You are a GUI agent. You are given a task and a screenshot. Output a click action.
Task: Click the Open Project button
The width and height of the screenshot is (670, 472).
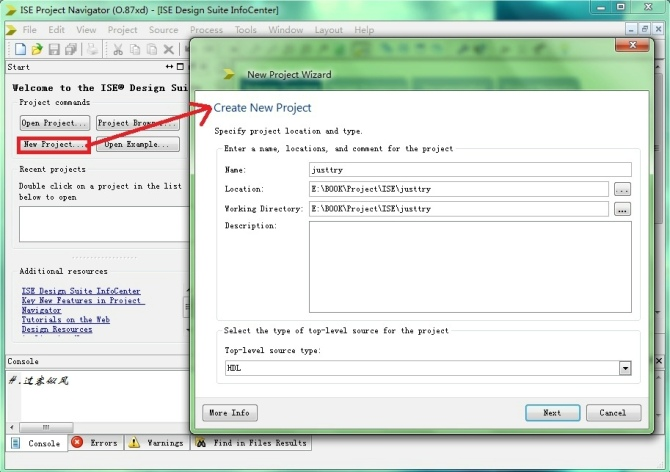[55, 123]
